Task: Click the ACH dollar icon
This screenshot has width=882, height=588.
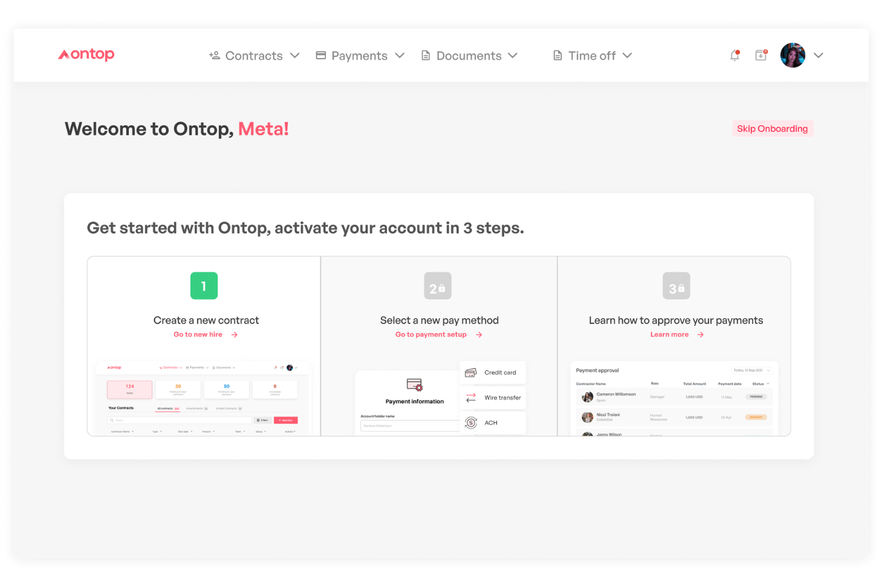Action: click(471, 423)
